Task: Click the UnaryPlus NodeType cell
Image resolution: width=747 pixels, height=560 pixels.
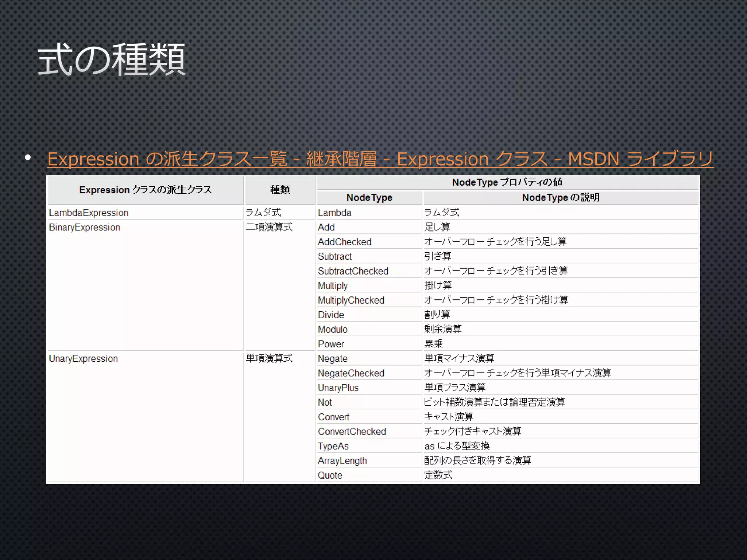Action: pos(369,388)
